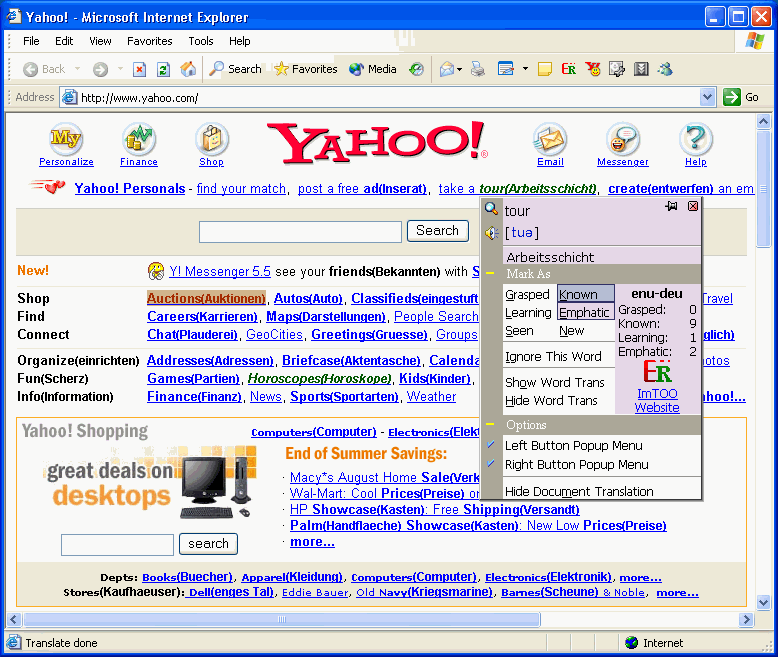778x657 pixels.
Task: Click the Forward navigation arrow icon
Action: click(x=100, y=69)
